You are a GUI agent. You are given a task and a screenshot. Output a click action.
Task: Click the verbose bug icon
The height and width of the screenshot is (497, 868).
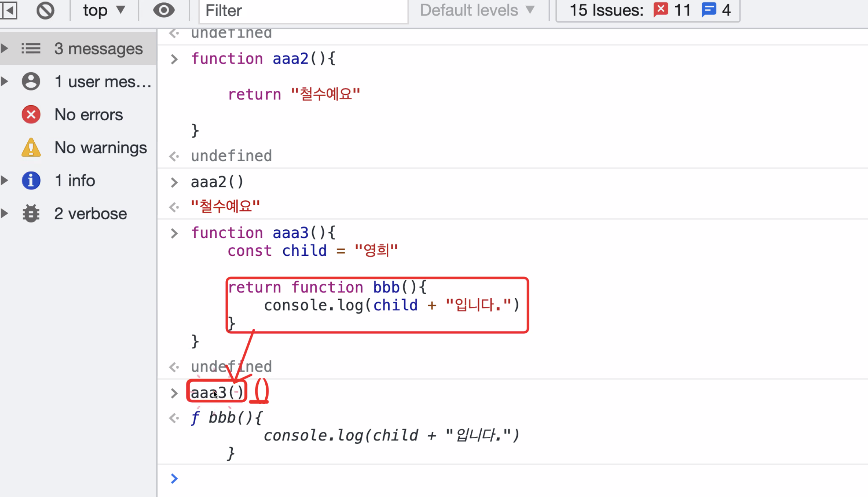coord(31,213)
